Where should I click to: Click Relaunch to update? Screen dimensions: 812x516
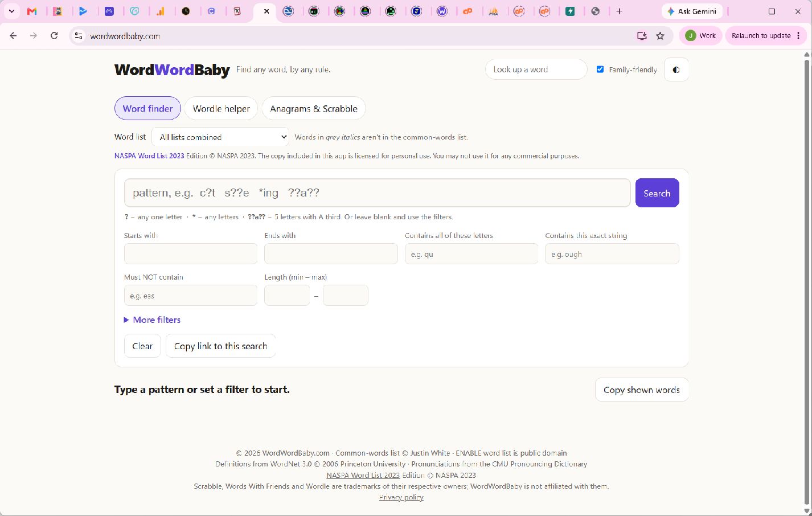tap(761, 35)
